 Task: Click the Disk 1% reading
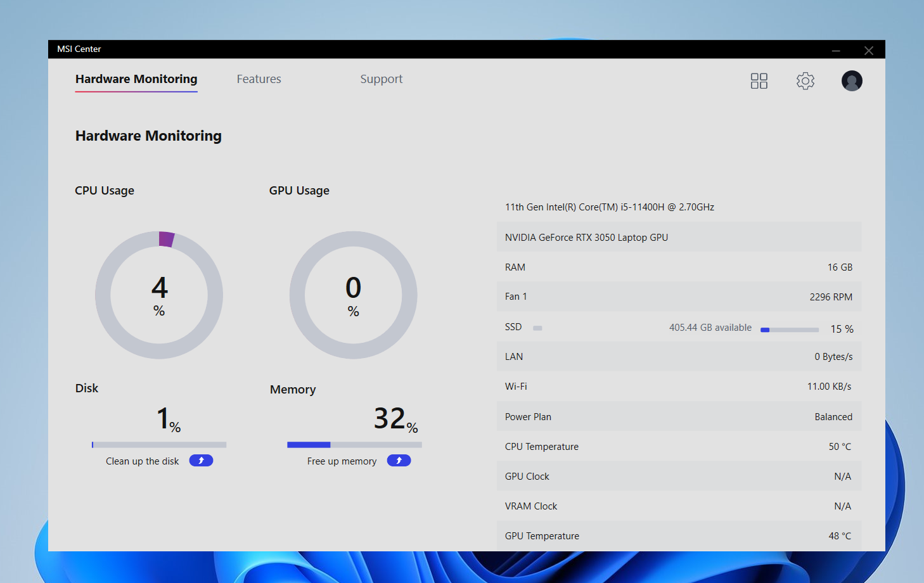pyautogui.click(x=169, y=419)
